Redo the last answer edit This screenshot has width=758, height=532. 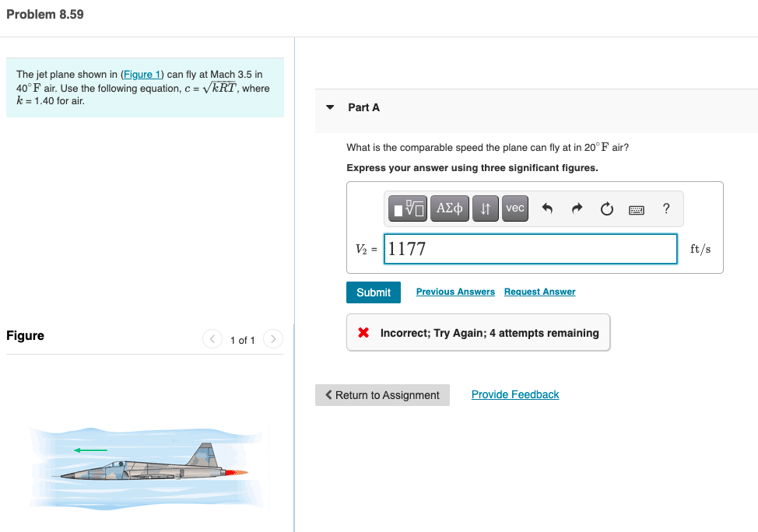click(x=577, y=208)
